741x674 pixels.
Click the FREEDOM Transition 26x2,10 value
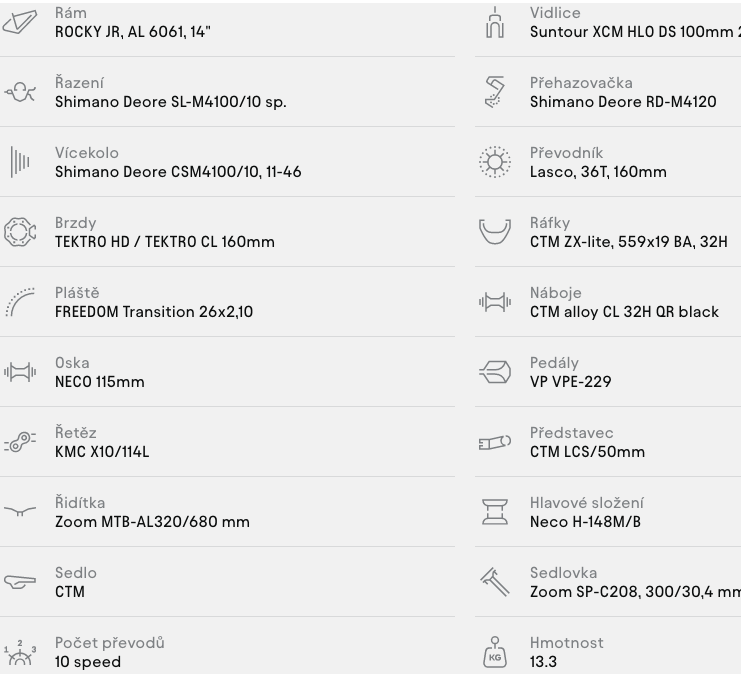(153, 312)
